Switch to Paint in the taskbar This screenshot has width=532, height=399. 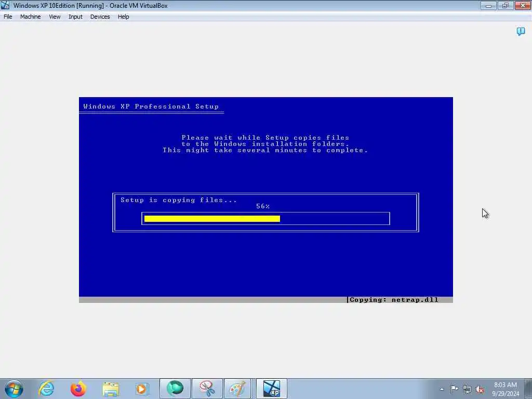point(237,389)
